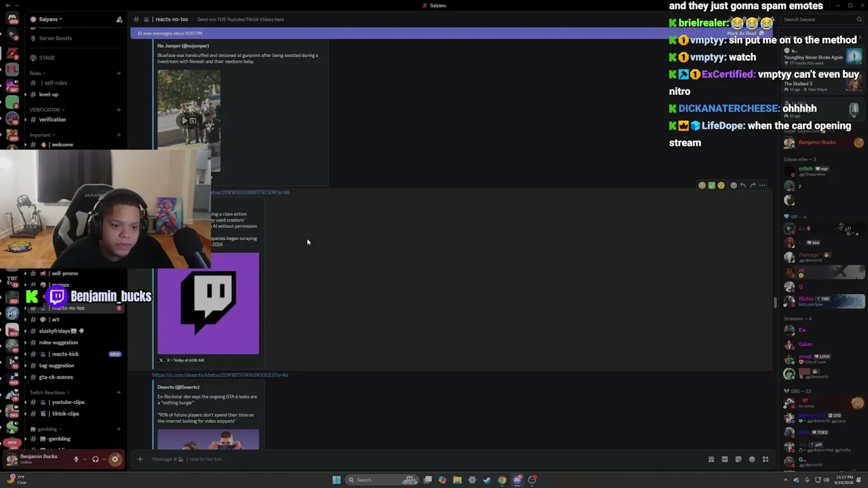Screen dimensions: 868x488
Task: Open Discord direct messages home icon
Action: click(x=12, y=19)
